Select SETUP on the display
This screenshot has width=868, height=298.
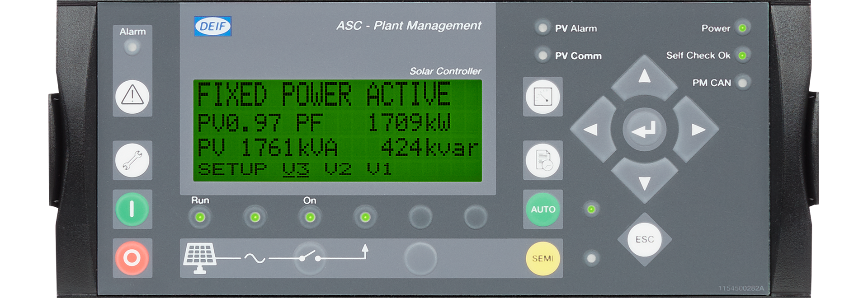[x=232, y=169]
